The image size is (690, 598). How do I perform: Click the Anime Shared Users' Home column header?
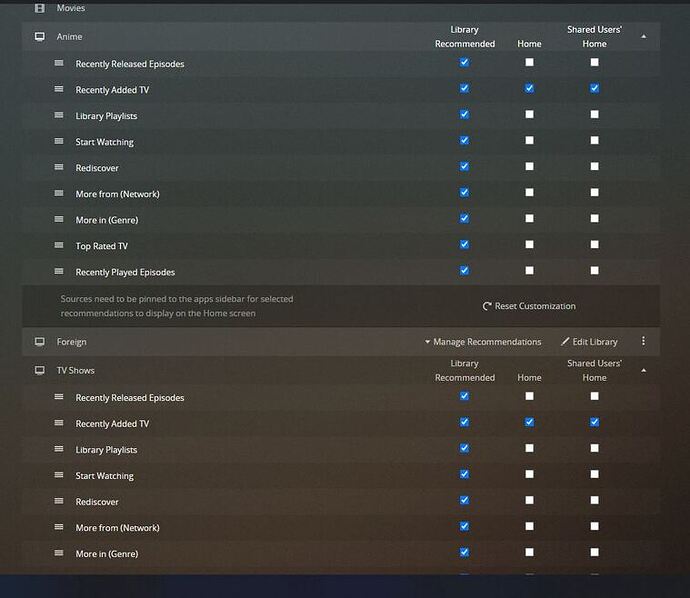(595, 37)
